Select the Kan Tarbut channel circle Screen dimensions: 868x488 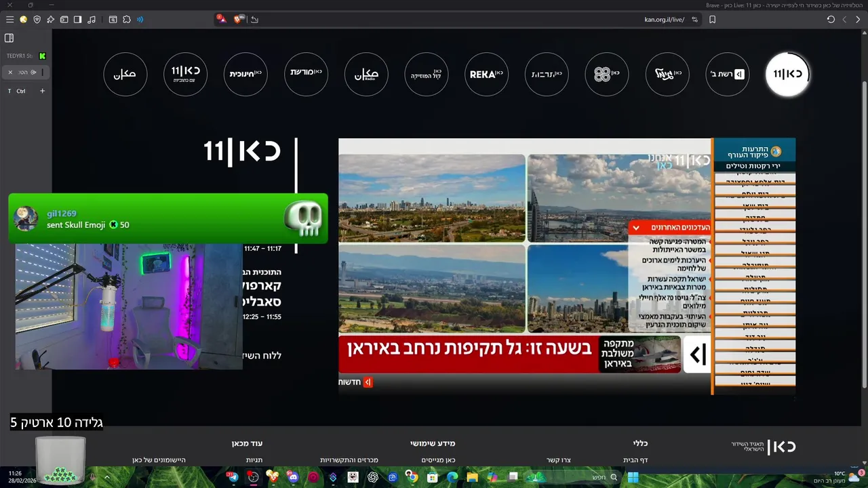point(547,74)
